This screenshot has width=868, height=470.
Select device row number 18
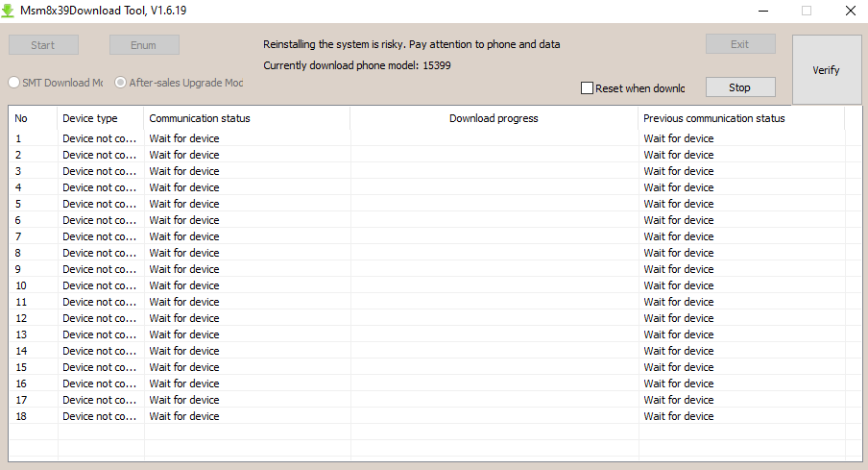pyautogui.click(x=427, y=416)
